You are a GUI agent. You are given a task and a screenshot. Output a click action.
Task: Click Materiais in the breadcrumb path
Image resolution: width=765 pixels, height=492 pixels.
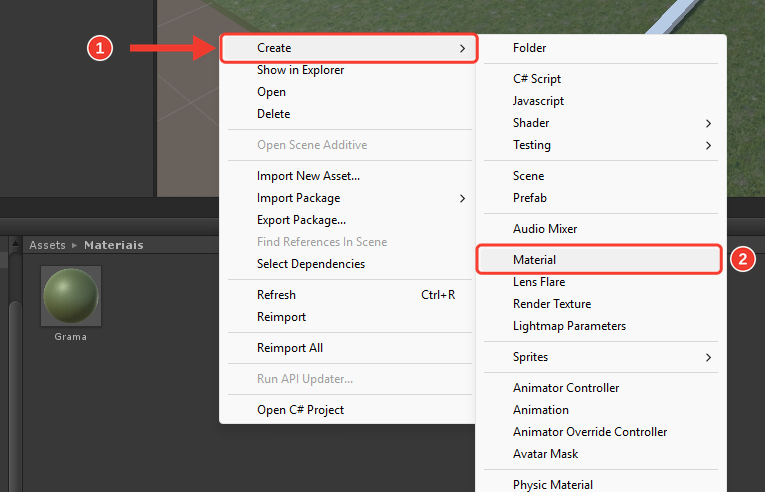(114, 245)
